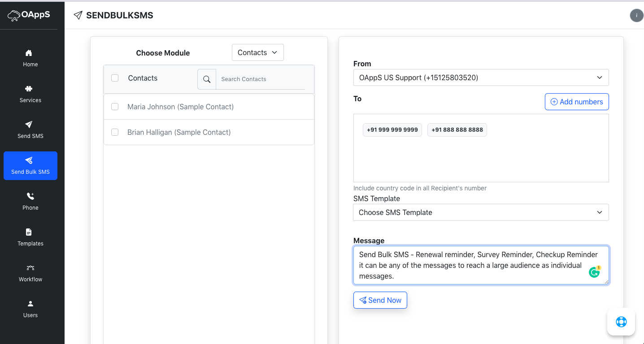Focus the Search Contacts field
644x344 pixels.
pos(261,79)
